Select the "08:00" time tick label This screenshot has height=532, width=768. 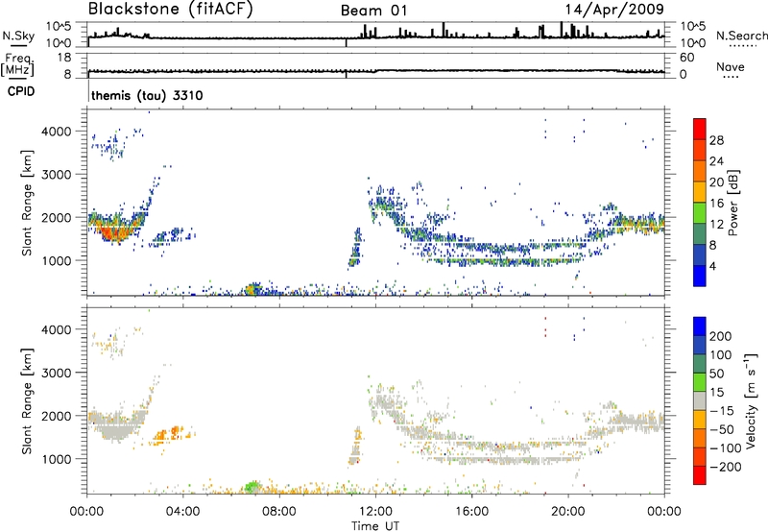pyautogui.click(x=279, y=512)
